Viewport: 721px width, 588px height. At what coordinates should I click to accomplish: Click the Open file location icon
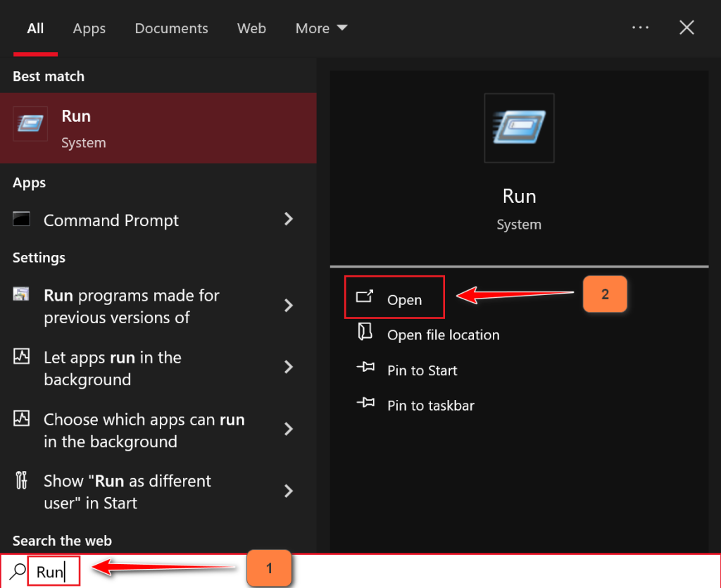pyautogui.click(x=365, y=333)
